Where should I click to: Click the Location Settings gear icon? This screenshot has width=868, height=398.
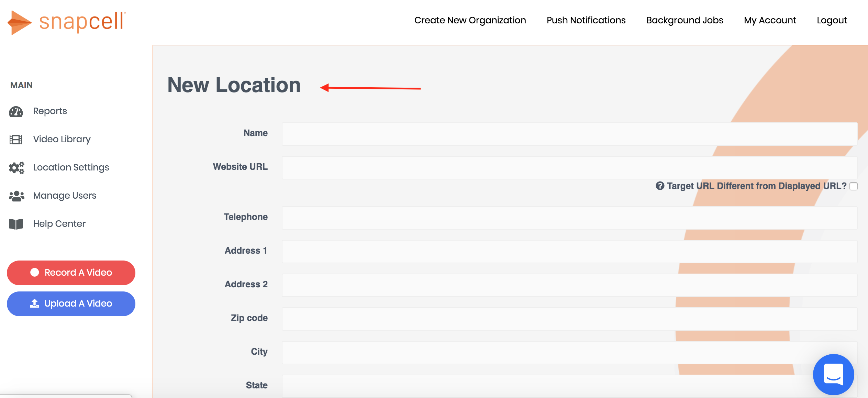point(16,167)
